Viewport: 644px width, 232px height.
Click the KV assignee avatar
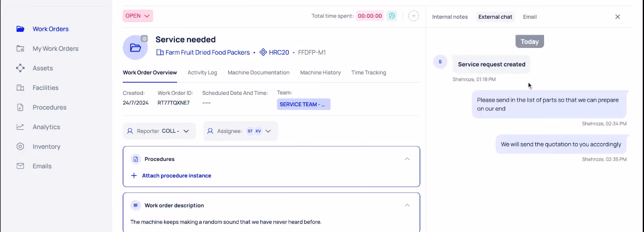point(258,131)
